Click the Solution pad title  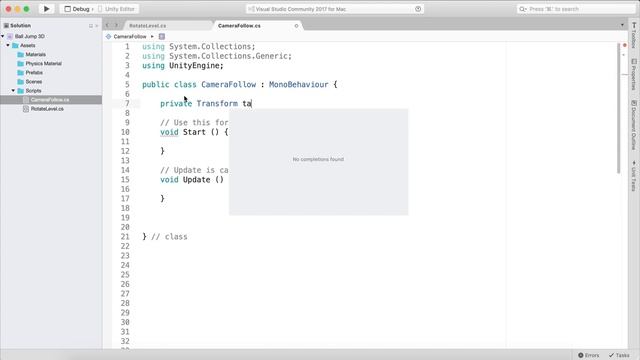20,26
